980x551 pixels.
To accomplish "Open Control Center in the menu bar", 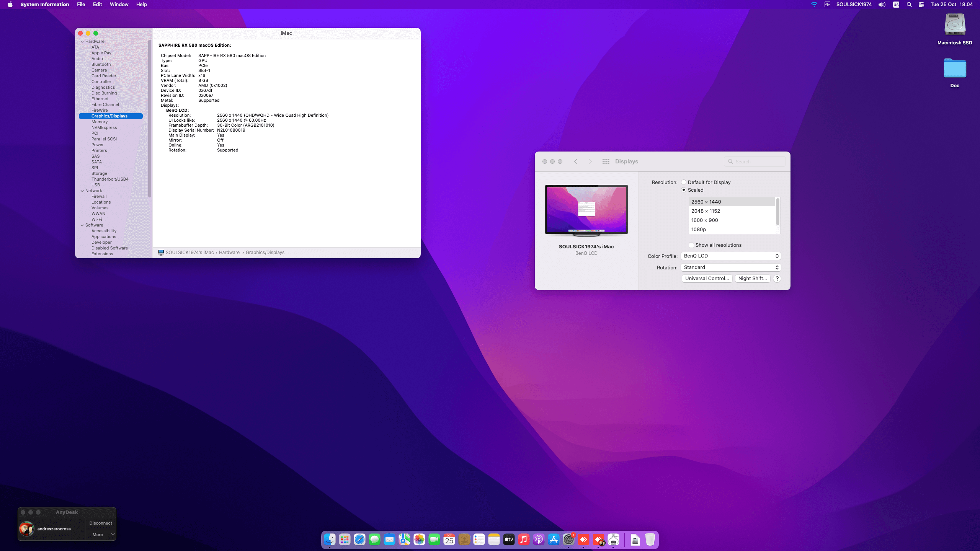I will (x=921, y=5).
